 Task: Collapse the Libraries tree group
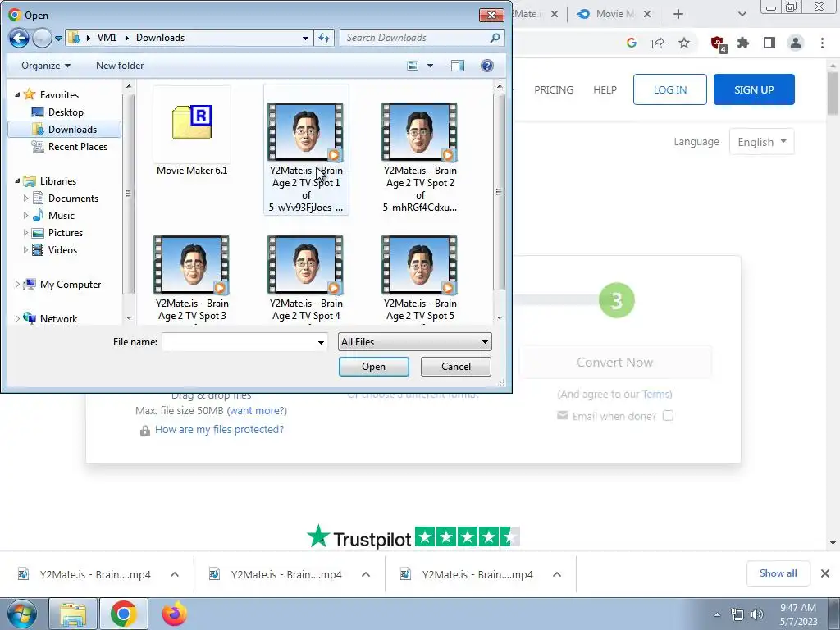(x=17, y=181)
